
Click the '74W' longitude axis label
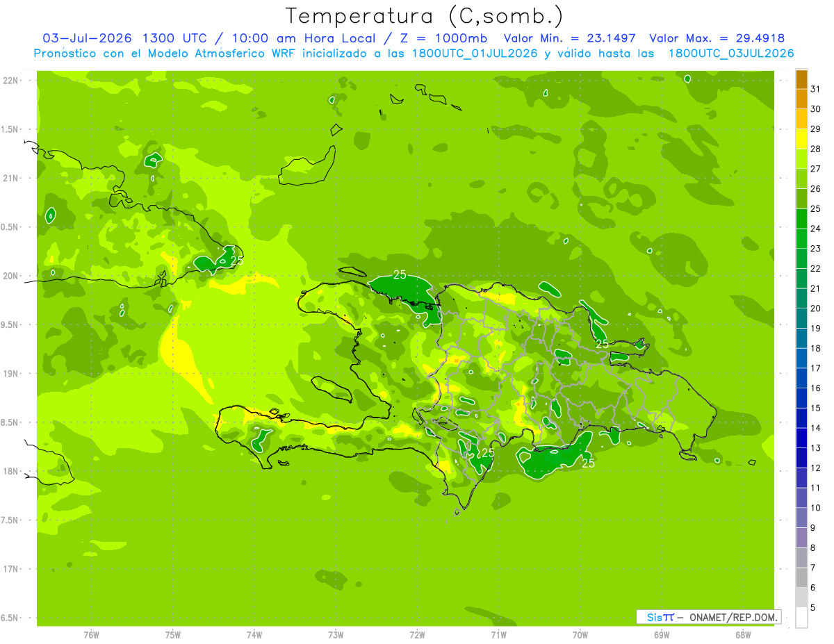254,635
